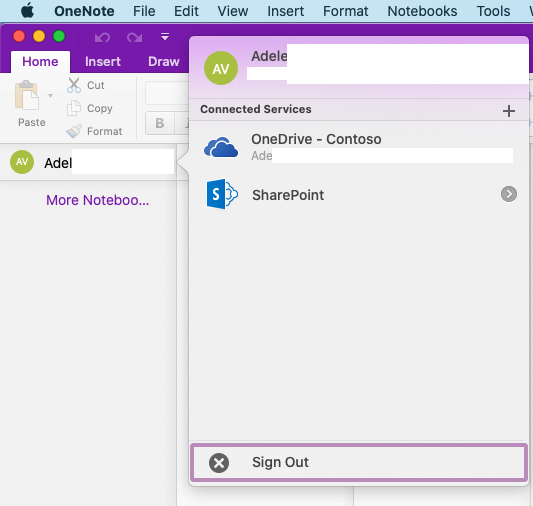Click the Undo arrow icon
Image resolution: width=533 pixels, height=506 pixels.
click(102, 37)
